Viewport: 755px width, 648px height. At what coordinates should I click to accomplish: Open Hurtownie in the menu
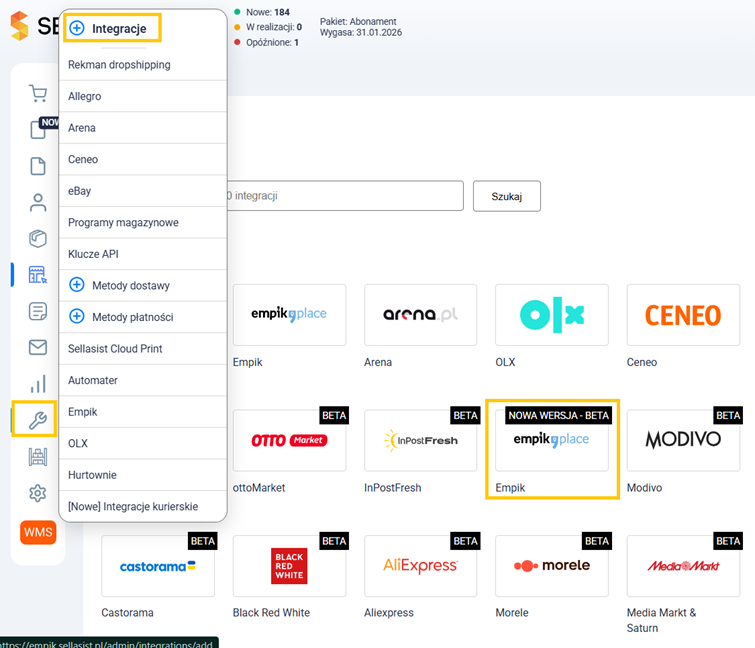pos(93,475)
